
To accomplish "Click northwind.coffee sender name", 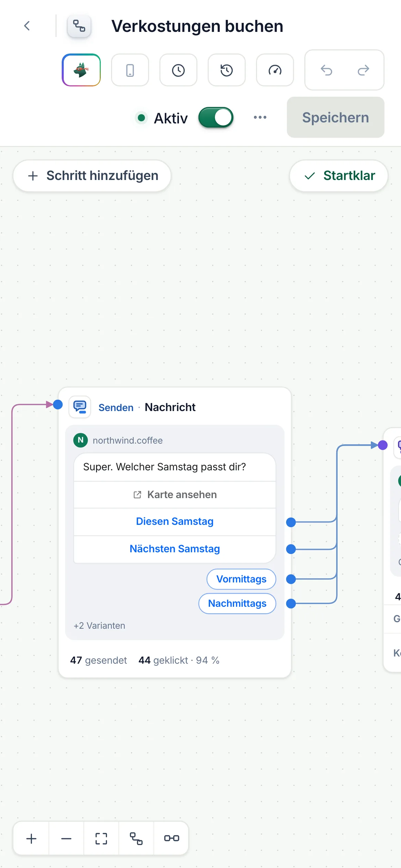I will coord(128,440).
